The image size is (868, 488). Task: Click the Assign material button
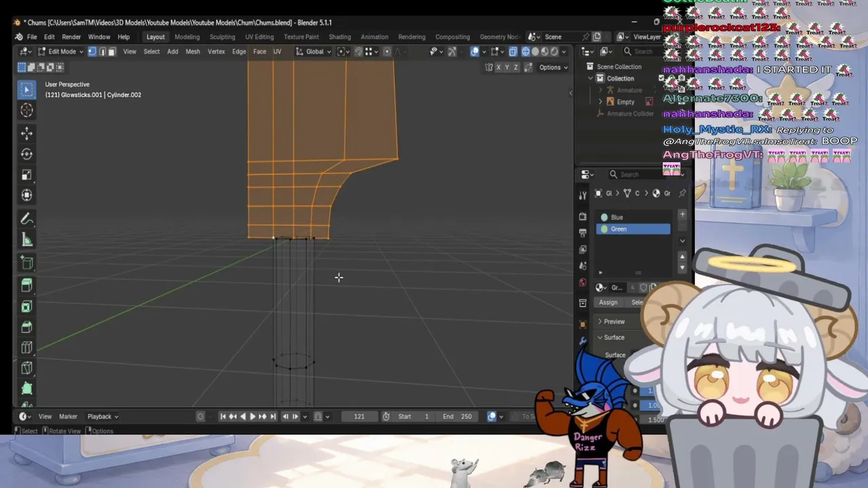(x=608, y=302)
